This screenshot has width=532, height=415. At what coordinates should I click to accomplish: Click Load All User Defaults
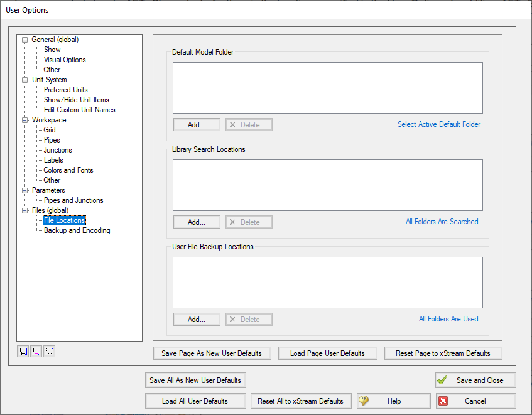(195, 401)
